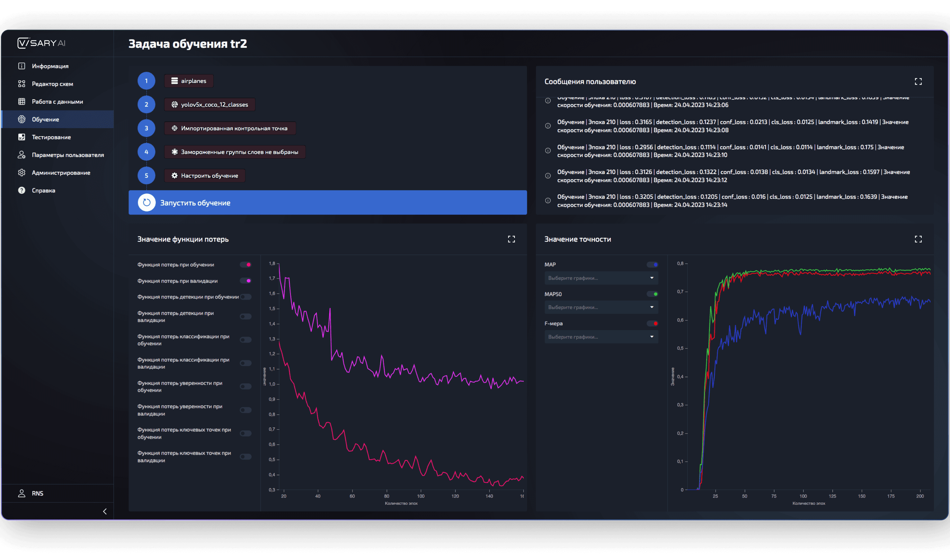Click the RNS user profile icon
This screenshot has height=560, width=950.
click(x=22, y=493)
